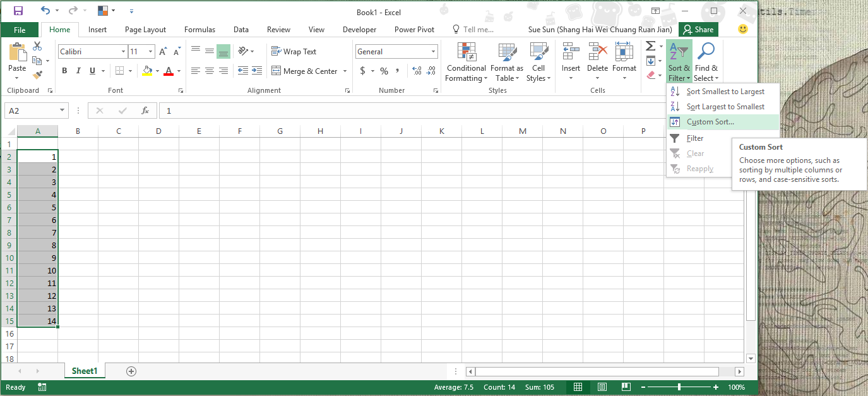Switch to the Data tab
Screen dimensions: 868x396
tap(241, 30)
